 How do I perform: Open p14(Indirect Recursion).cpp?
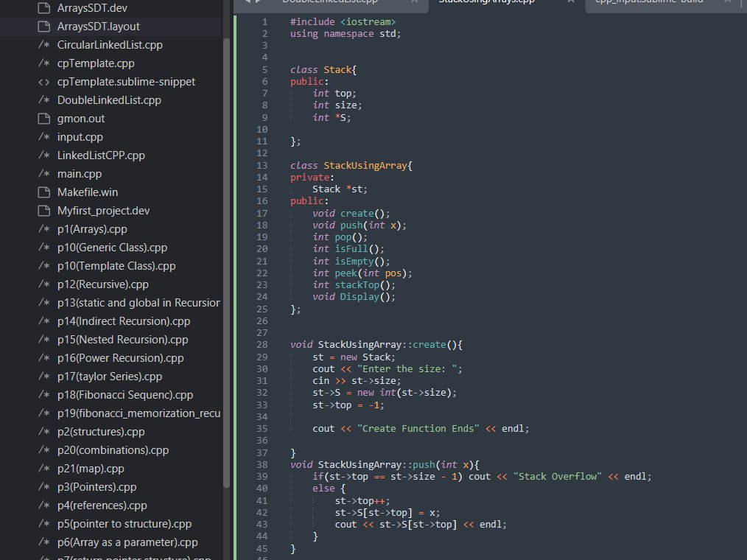[x=123, y=321]
